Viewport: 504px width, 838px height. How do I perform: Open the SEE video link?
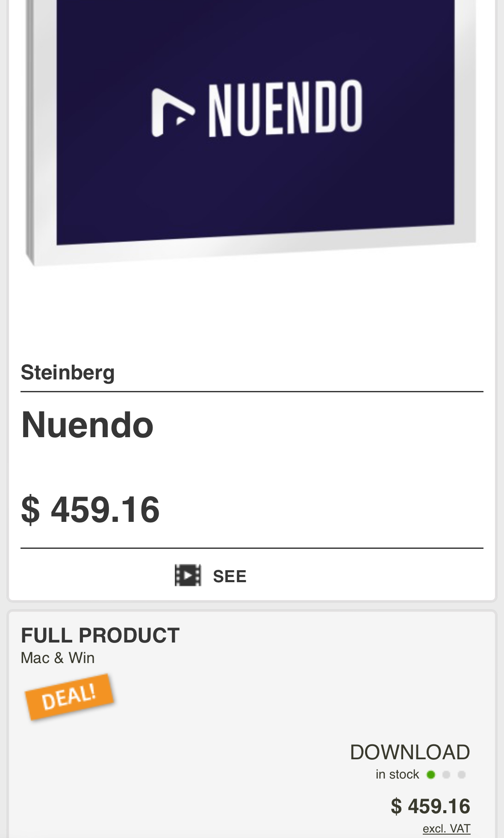click(230, 576)
